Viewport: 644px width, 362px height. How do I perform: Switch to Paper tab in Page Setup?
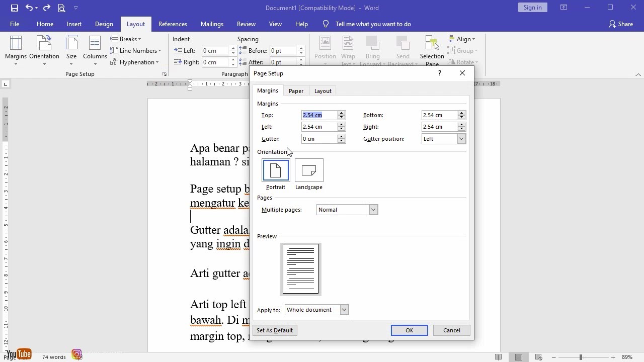pyautogui.click(x=296, y=91)
